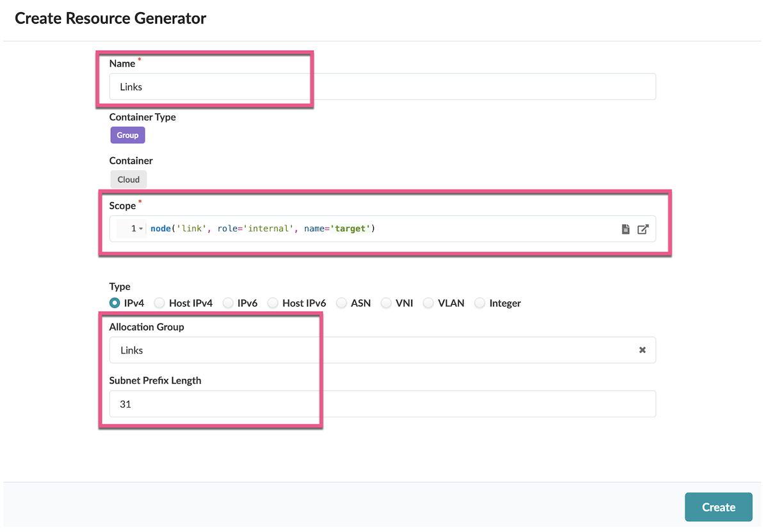This screenshot has height=532, width=768.
Task: Click the Group container type badge
Action: [128, 135]
